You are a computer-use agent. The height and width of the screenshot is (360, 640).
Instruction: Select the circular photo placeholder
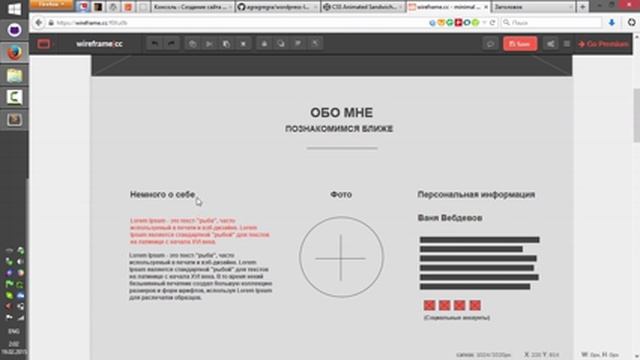pyautogui.click(x=341, y=257)
